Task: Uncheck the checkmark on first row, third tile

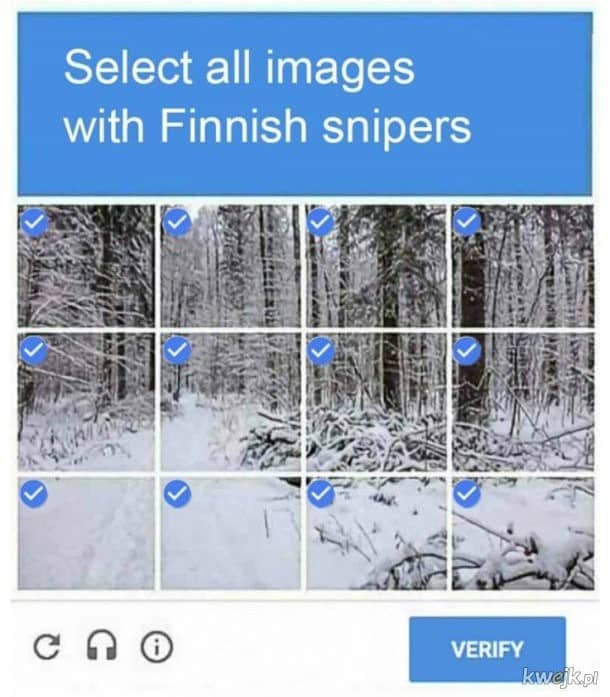Action: click(x=320, y=221)
